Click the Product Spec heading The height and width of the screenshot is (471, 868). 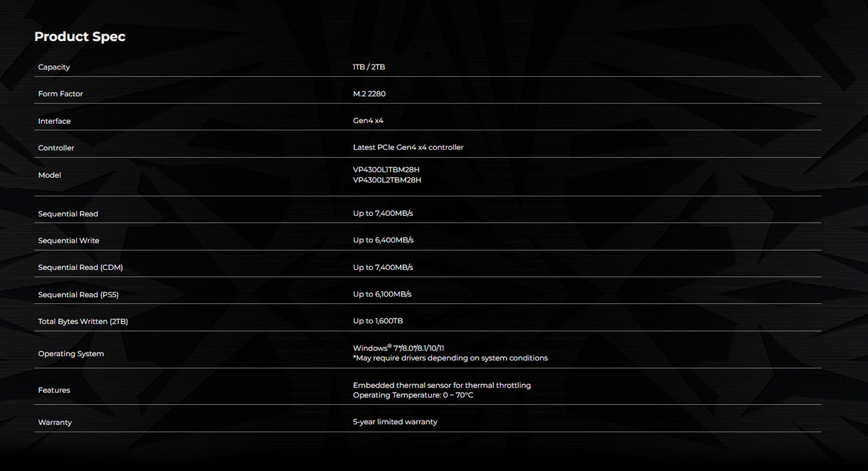pyautogui.click(x=80, y=37)
